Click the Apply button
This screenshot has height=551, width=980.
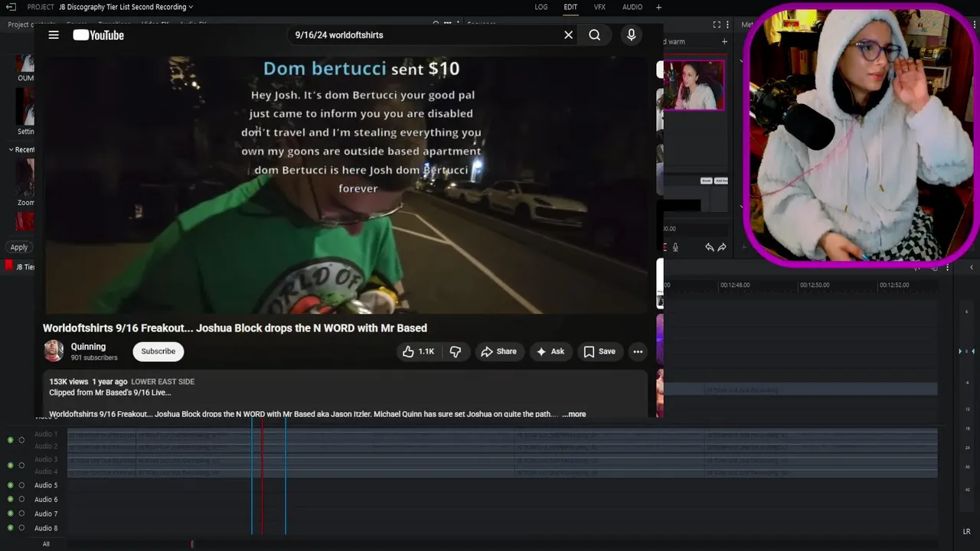19,247
